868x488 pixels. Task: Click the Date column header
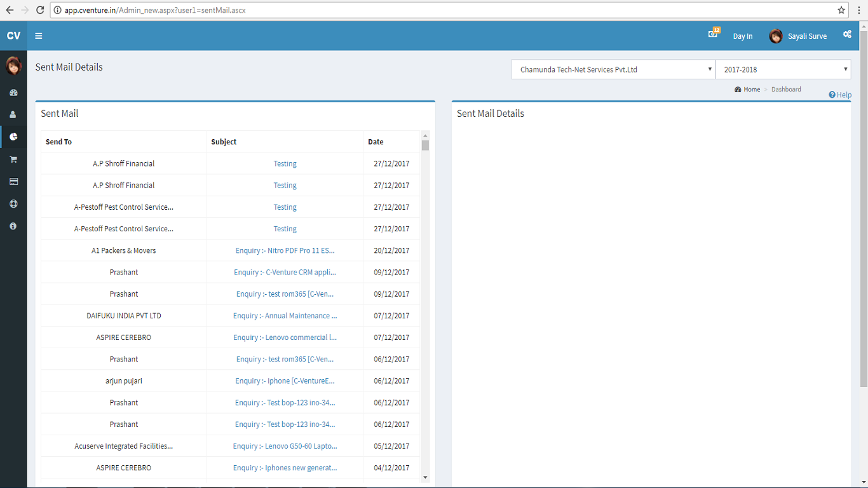391,142
